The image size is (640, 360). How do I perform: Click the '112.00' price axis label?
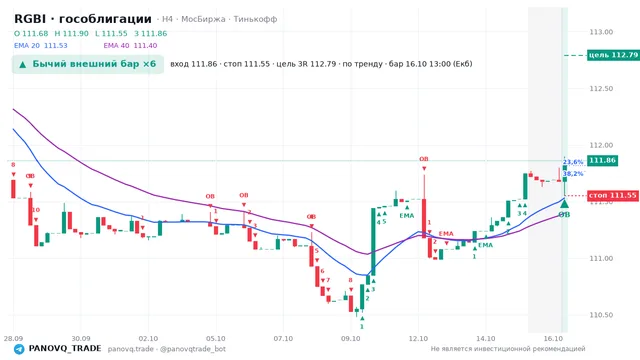point(601,145)
